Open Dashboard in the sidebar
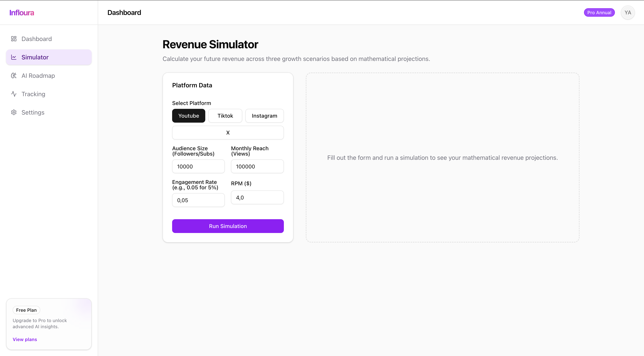644x356 pixels. (x=49, y=39)
